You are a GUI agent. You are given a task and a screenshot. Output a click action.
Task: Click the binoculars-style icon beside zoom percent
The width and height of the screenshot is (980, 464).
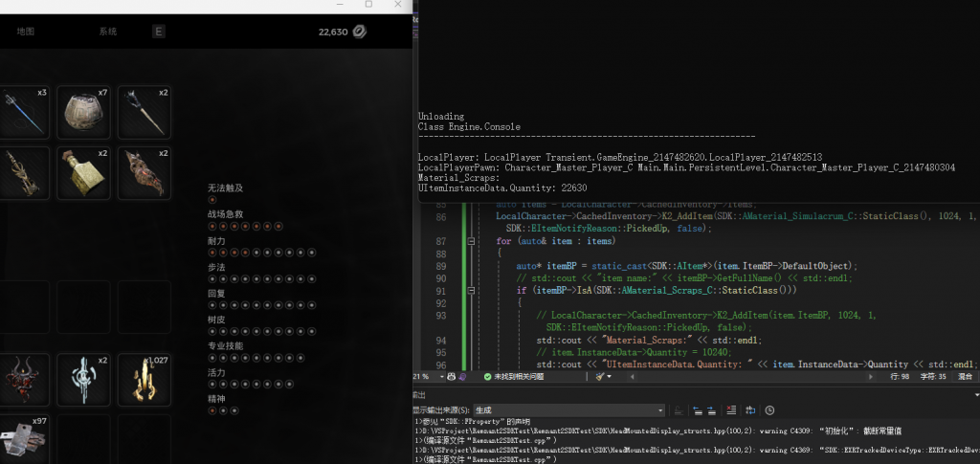pos(452,377)
